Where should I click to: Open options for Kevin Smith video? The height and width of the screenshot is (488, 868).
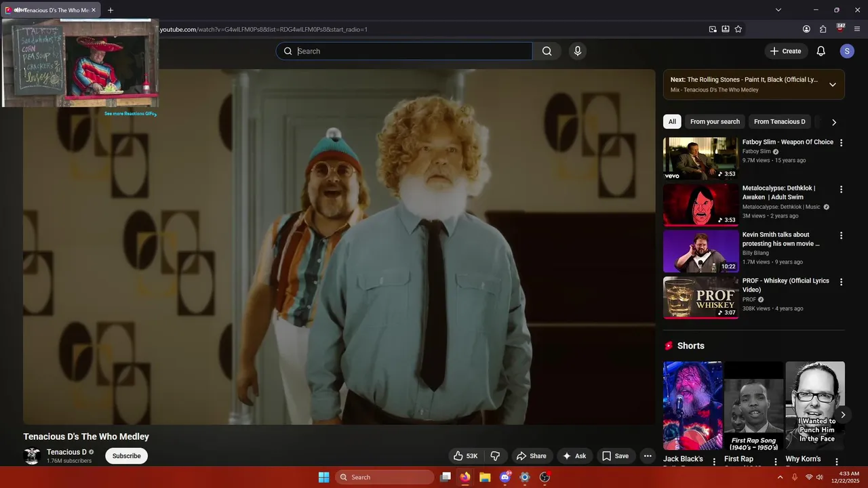(x=841, y=235)
